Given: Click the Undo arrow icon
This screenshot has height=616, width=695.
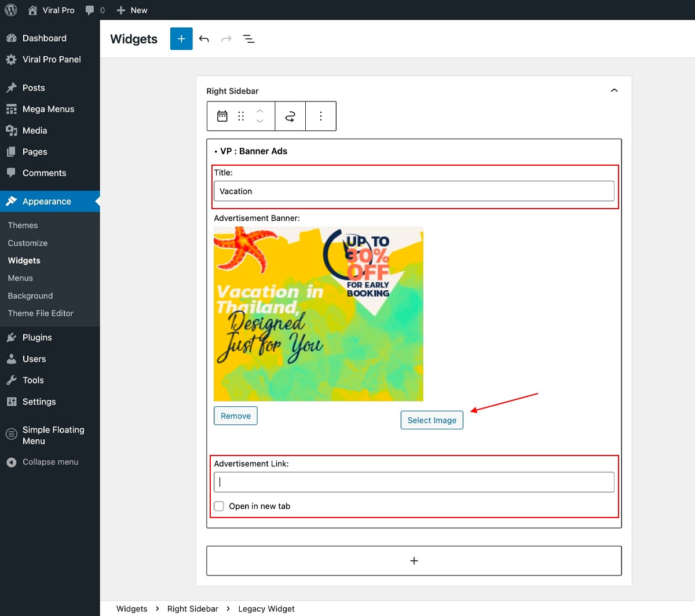Looking at the screenshot, I should click(204, 39).
